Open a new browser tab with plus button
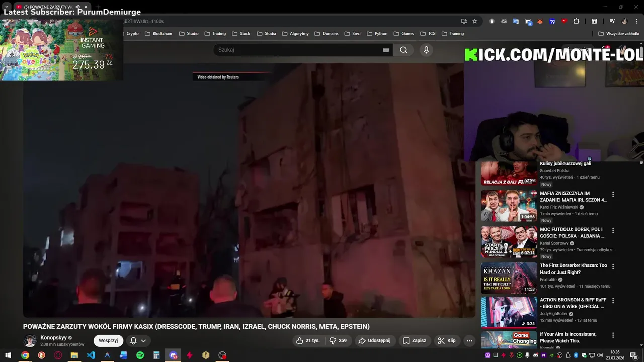The height and width of the screenshot is (362, 644). tap(98, 7)
